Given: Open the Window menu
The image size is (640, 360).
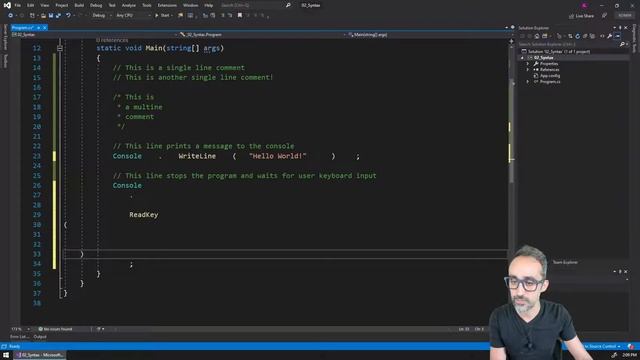Looking at the screenshot, I should tap(190, 5).
